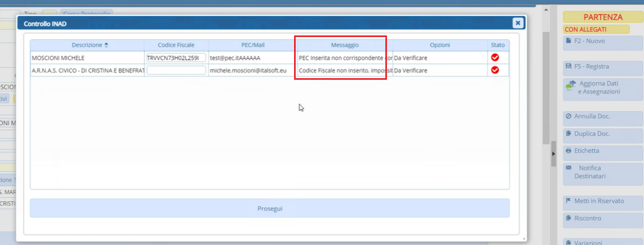Screen dimensions: 644x245
Task: Close the Controllo INAD dialog
Action: (517, 23)
